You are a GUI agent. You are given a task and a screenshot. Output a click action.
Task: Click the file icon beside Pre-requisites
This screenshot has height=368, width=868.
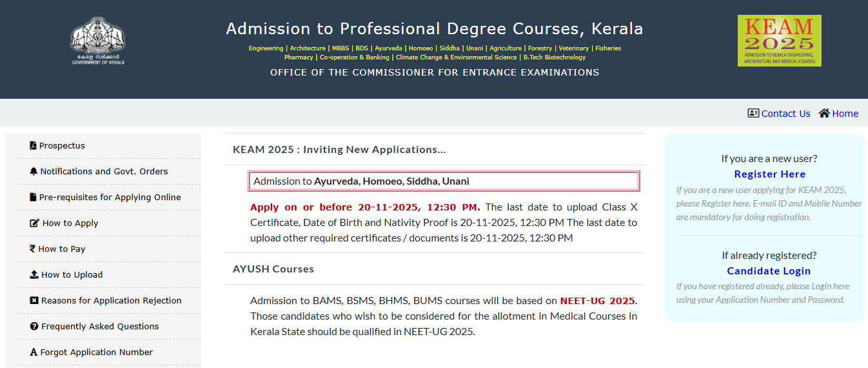(33, 198)
